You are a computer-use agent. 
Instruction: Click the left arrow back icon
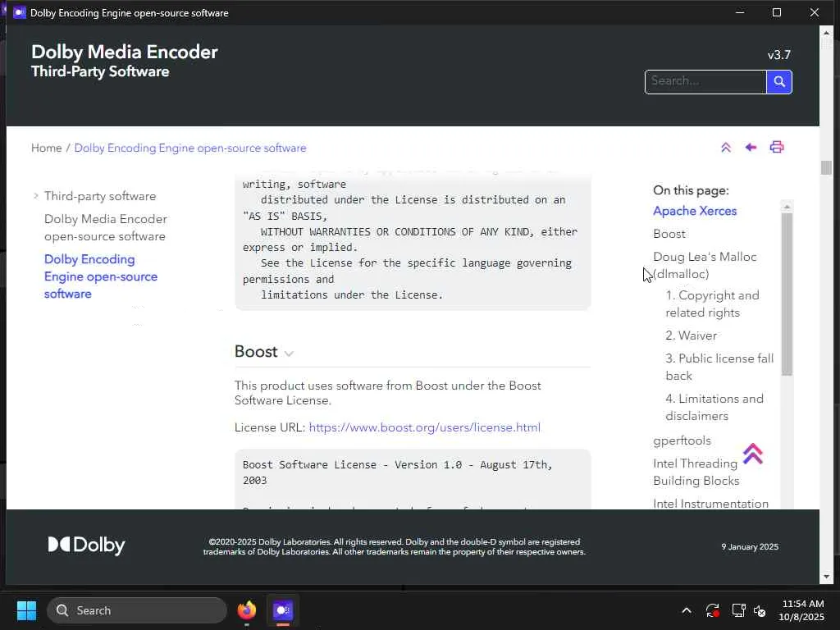[751, 148]
